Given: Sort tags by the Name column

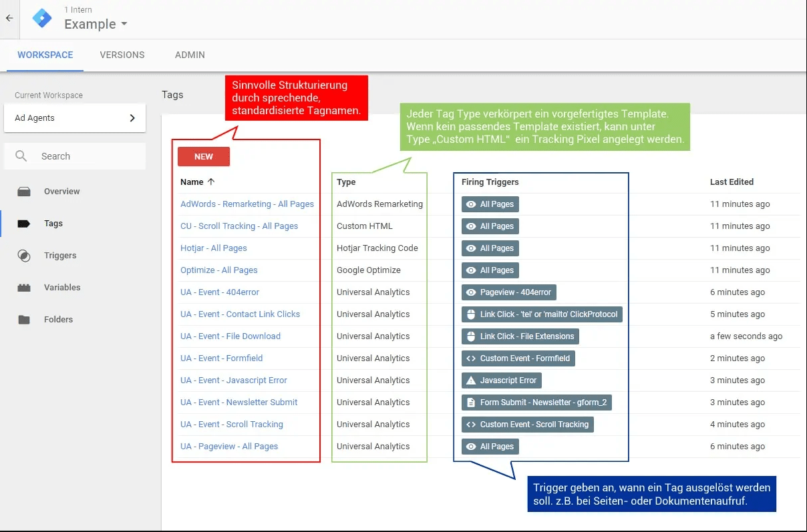Looking at the screenshot, I should pyautogui.click(x=198, y=182).
